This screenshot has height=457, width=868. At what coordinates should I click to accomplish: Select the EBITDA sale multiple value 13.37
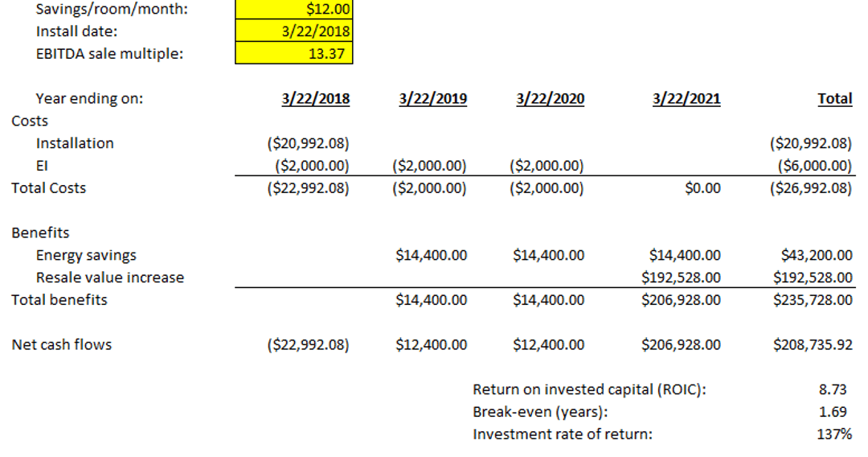(x=294, y=55)
